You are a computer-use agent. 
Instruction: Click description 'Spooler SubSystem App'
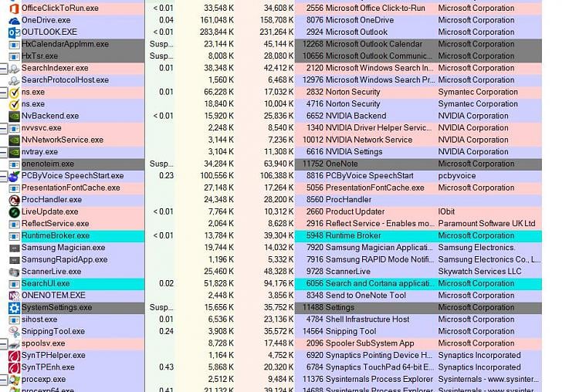click(x=370, y=343)
